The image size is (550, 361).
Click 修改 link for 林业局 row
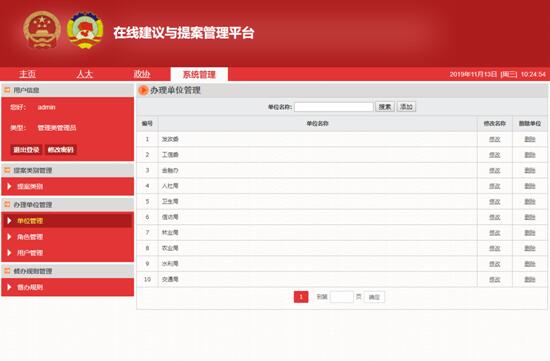(x=495, y=233)
